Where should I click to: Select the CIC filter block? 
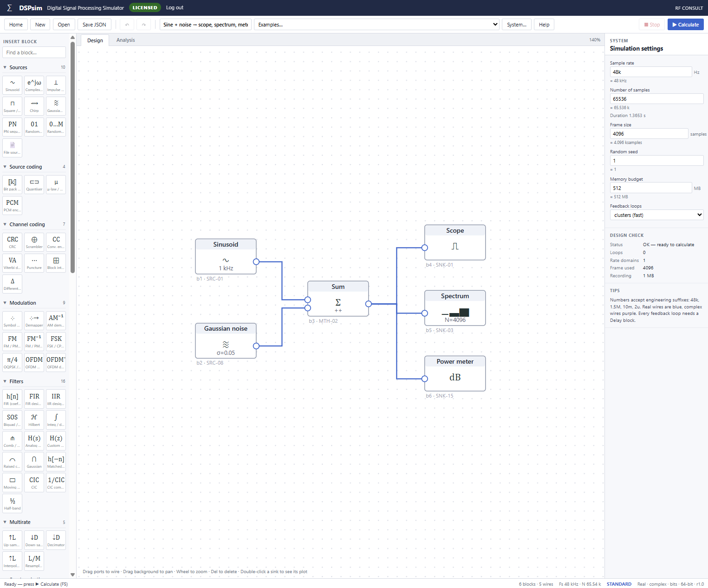pyautogui.click(x=34, y=483)
